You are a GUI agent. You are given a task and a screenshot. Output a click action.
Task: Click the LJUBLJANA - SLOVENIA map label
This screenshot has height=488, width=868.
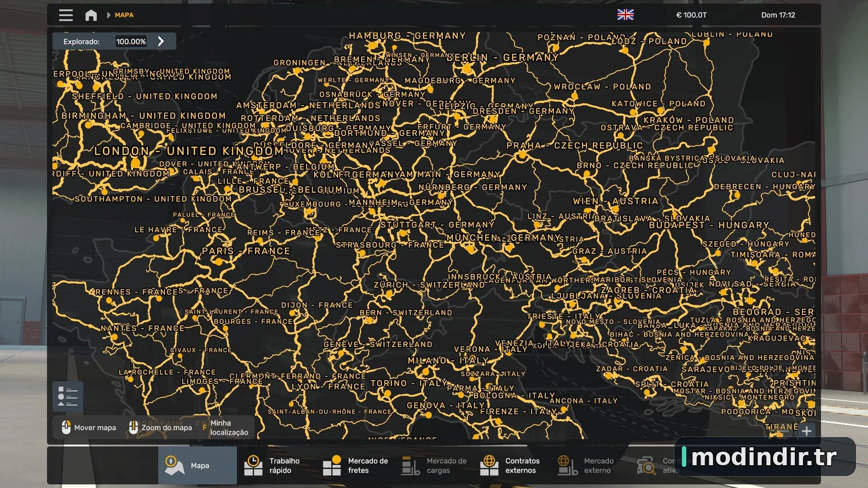point(607,296)
